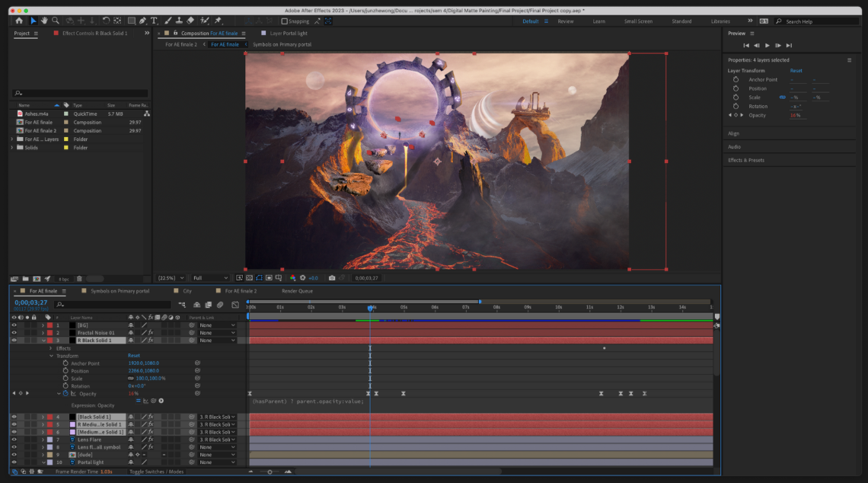Click the Position stopwatch of R Black Solid 1
Screen dimensions: 868x483
[66, 370]
